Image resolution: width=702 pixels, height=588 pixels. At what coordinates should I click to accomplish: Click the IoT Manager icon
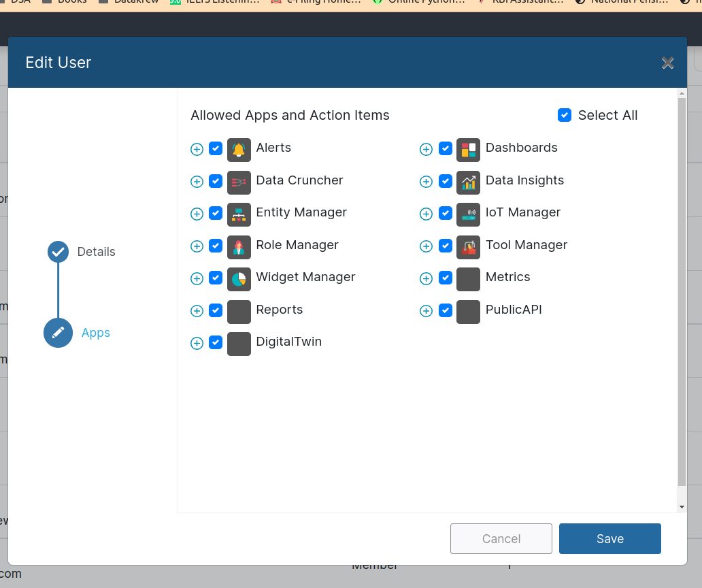click(x=468, y=214)
